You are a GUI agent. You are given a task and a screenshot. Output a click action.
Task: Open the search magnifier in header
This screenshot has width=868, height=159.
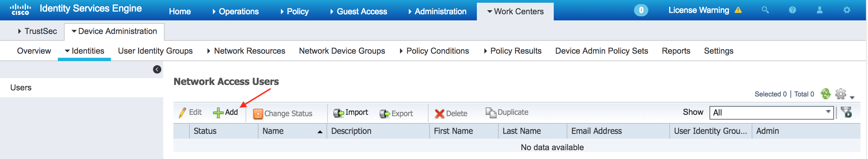click(765, 10)
